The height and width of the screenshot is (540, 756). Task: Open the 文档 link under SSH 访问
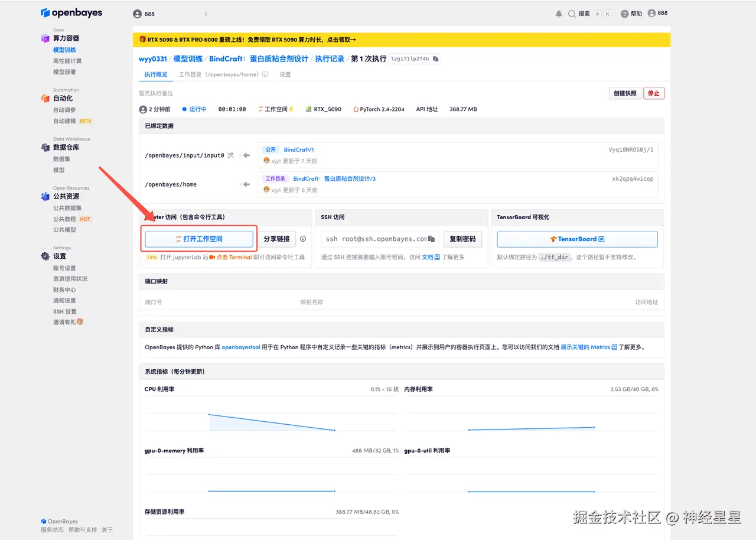coord(431,257)
